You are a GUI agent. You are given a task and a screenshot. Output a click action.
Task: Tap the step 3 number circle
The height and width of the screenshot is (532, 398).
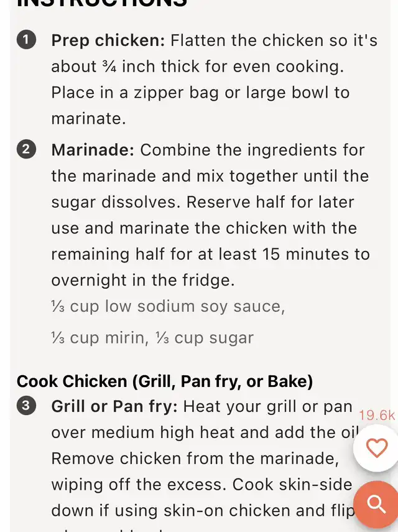pyautogui.click(x=26, y=406)
